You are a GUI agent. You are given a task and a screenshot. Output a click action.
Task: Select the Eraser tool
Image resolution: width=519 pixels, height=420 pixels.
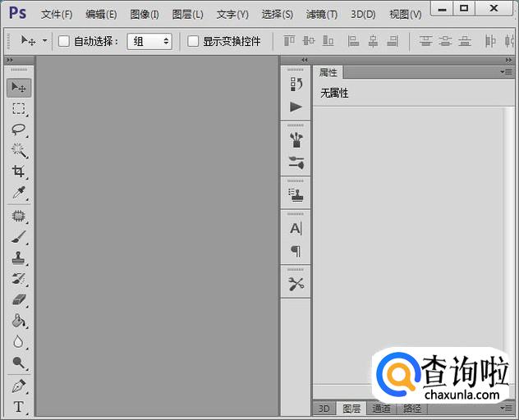click(19, 299)
